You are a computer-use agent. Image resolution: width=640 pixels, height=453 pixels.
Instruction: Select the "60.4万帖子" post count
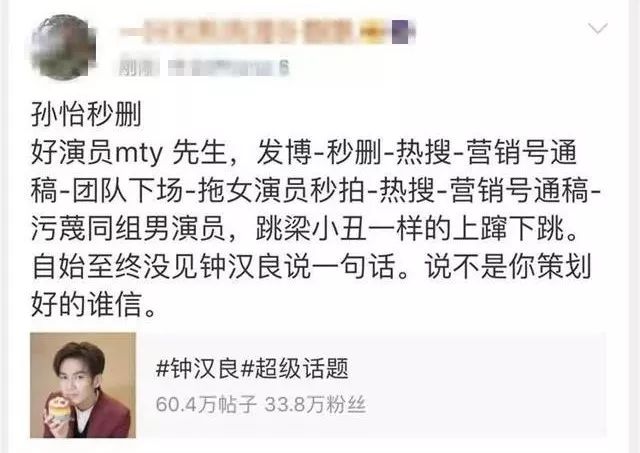[206, 404]
